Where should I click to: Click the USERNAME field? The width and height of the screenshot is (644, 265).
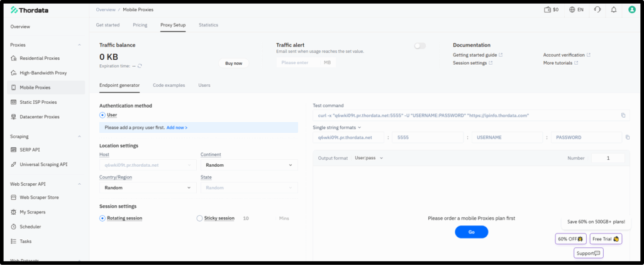tap(507, 137)
